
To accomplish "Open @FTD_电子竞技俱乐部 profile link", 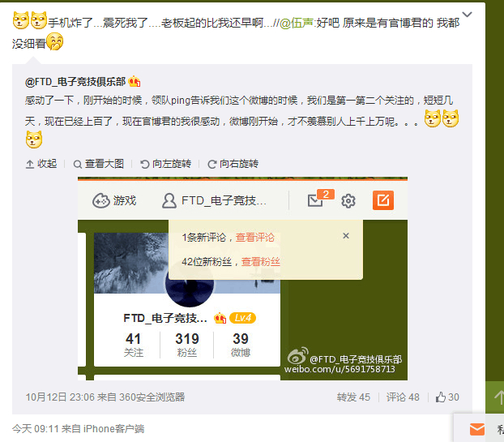I will 75,82.
